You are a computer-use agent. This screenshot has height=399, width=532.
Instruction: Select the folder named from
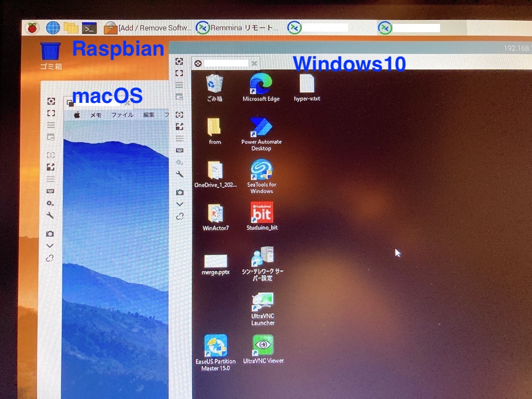(x=215, y=131)
